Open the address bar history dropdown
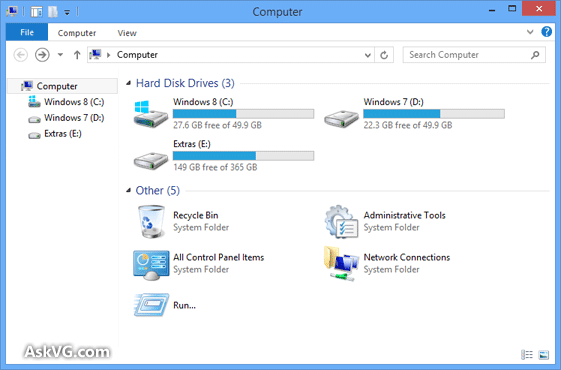 point(367,55)
